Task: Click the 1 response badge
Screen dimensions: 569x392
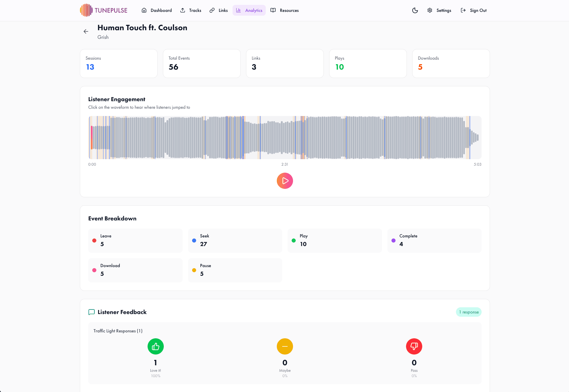Action: click(469, 312)
